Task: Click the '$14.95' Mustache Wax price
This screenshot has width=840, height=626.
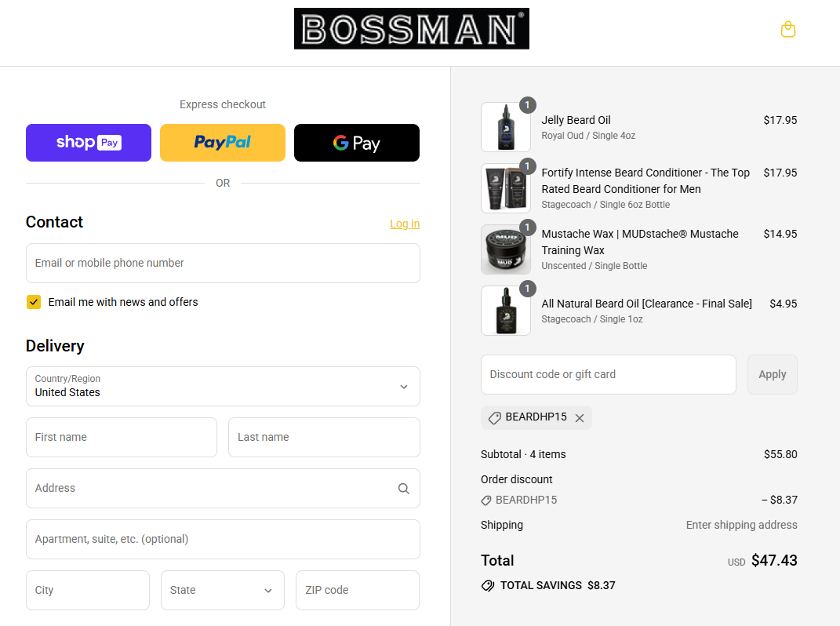Action: tap(780, 234)
